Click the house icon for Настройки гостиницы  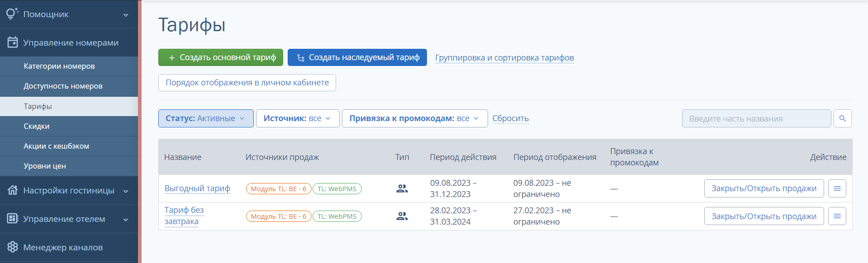13,190
